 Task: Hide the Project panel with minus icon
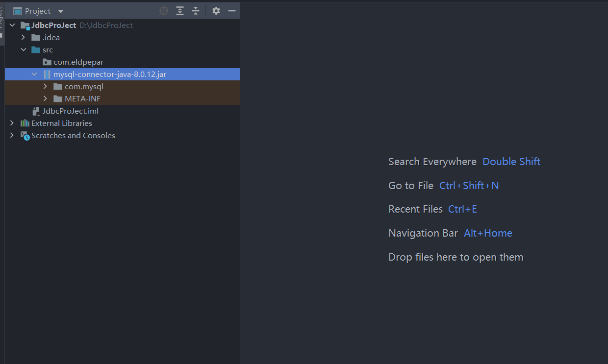(x=232, y=11)
